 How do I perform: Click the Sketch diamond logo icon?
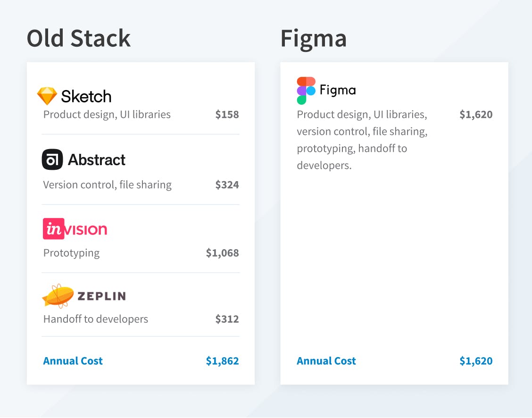pyautogui.click(x=47, y=96)
